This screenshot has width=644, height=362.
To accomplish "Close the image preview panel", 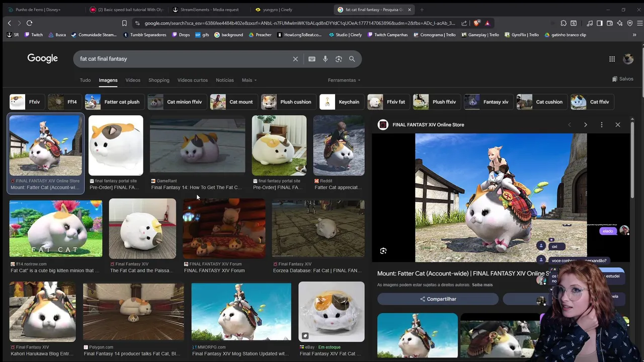I will click(618, 125).
